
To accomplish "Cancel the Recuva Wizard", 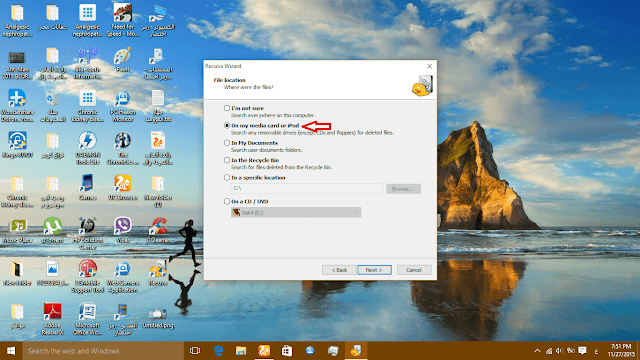I will (414, 270).
